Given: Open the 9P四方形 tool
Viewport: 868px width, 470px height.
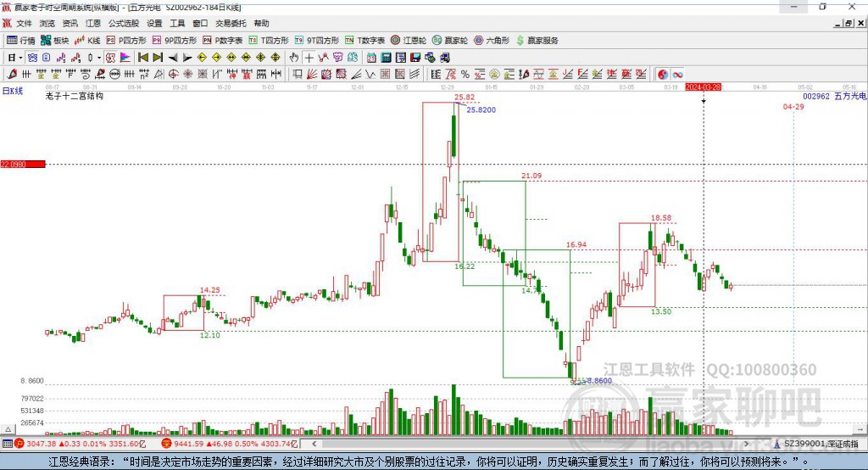Looking at the screenshot, I should (175, 41).
